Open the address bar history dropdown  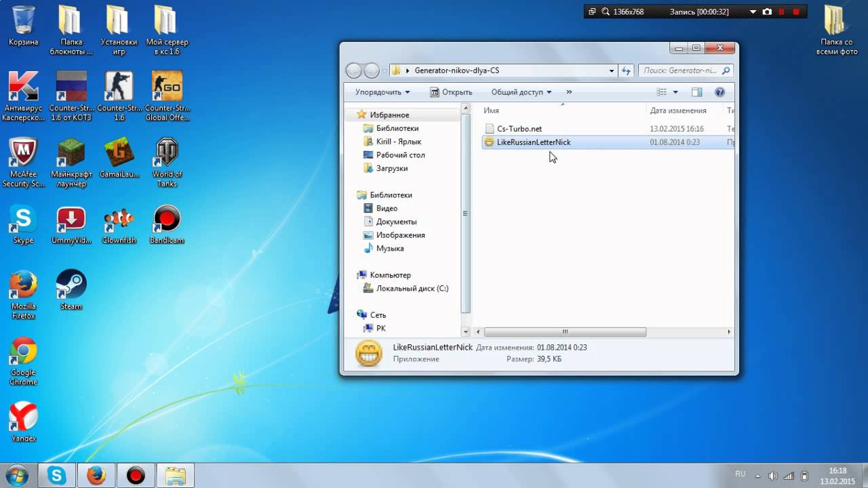(x=611, y=70)
